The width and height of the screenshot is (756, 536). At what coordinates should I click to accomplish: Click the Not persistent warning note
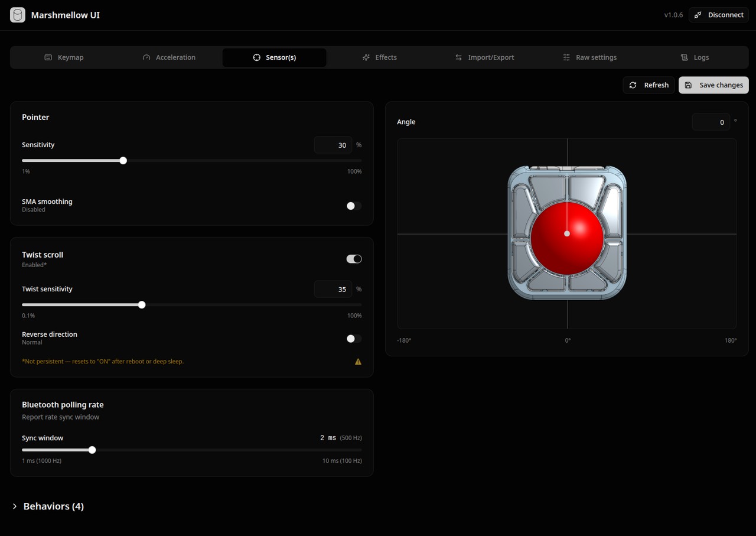tap(103, 361)
